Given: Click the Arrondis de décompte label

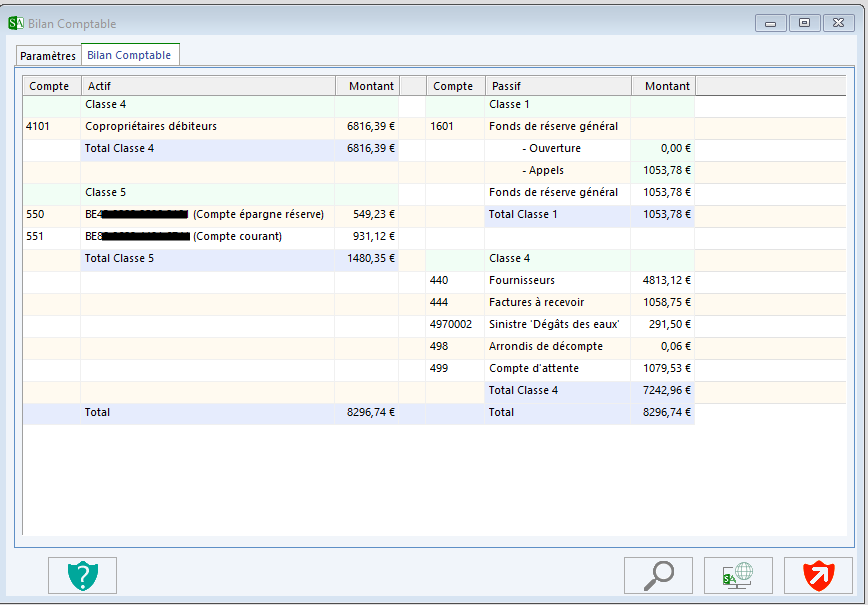Looking at the screenshot, I should (x=546, y=347).
